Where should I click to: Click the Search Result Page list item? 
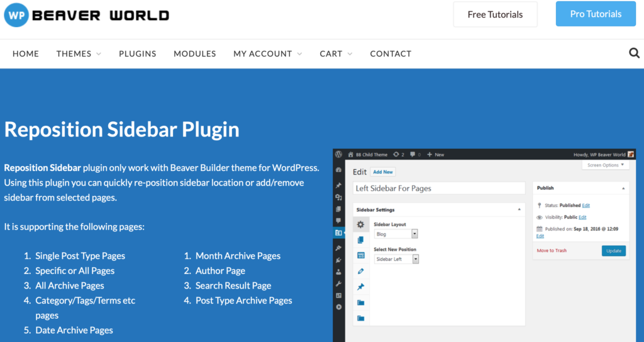(233, 286)
